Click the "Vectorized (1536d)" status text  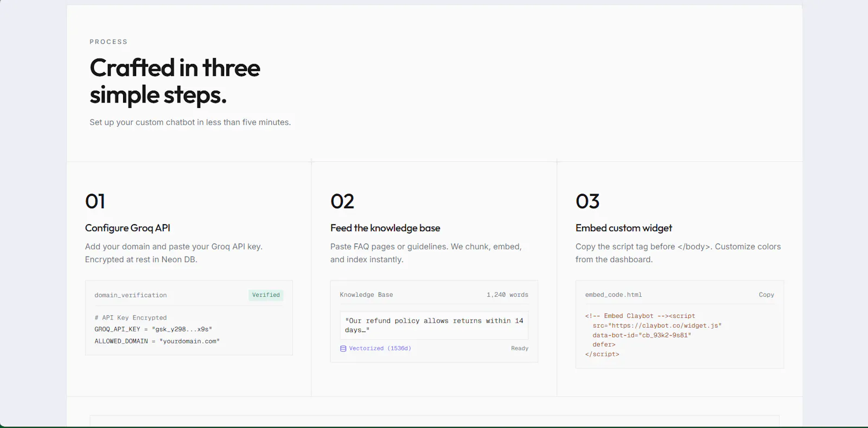pos(380,349)
